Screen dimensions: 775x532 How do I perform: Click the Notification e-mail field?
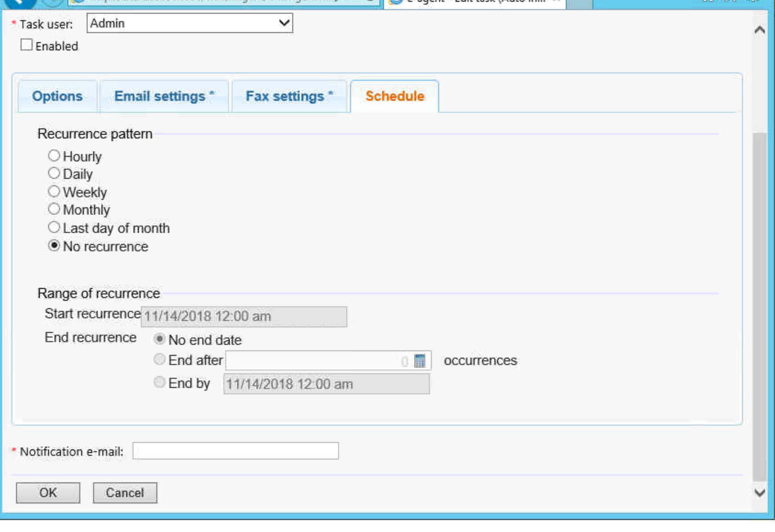pyautogui.click(x=235, y=451)
